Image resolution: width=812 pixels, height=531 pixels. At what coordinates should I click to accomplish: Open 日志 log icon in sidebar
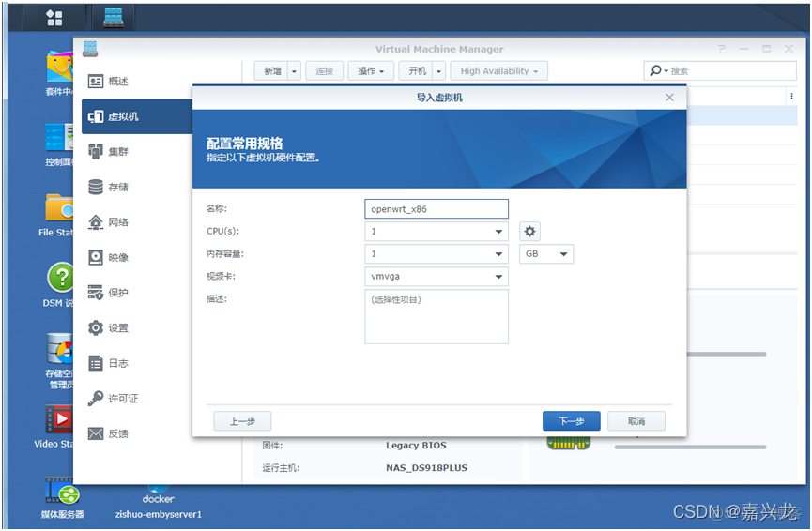click(96, 363)
